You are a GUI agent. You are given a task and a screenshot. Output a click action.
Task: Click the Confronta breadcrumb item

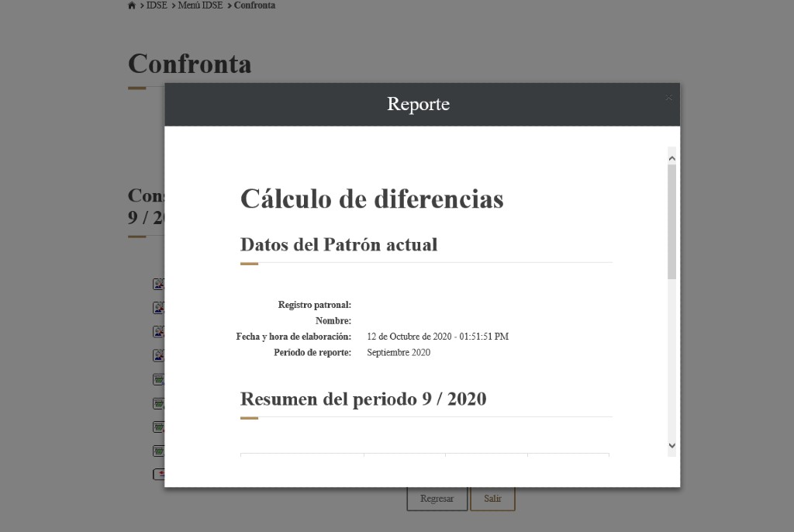254,5
